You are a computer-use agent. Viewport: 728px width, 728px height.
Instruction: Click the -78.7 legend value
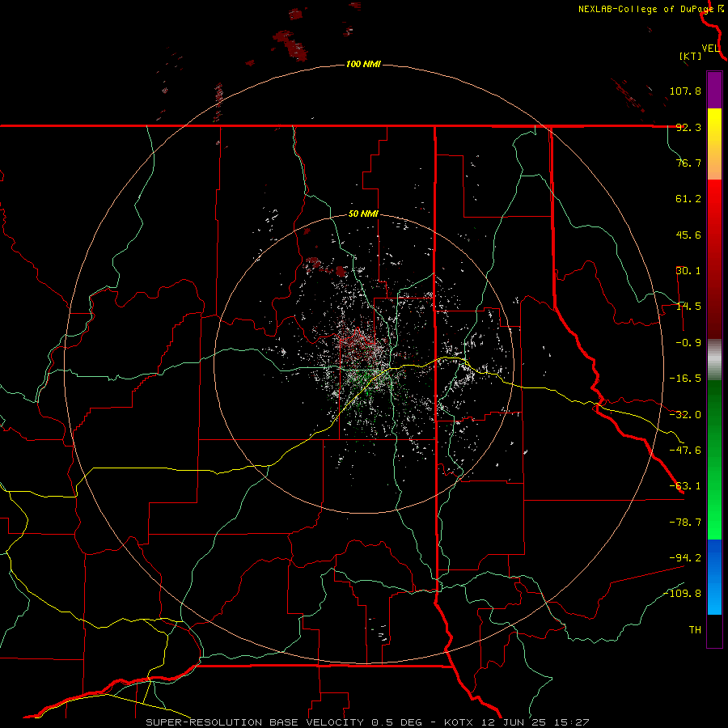(685, 523)
